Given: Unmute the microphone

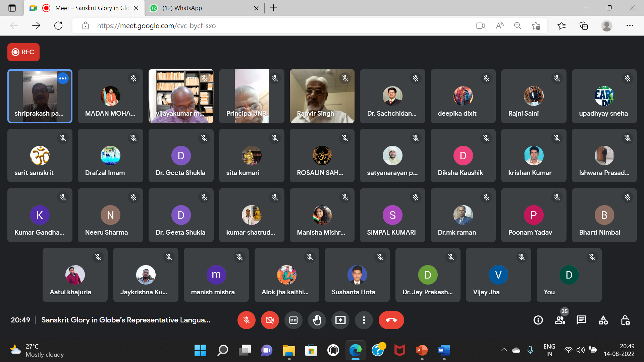Looking at the screenshot, I should 246,320.
